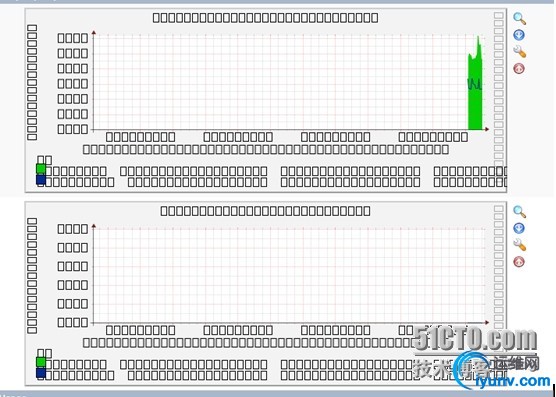The height and width of the screenshot is (397, 556).
Task: Click the zoom magnifier beside the empty graph
Action: point(519,212)
